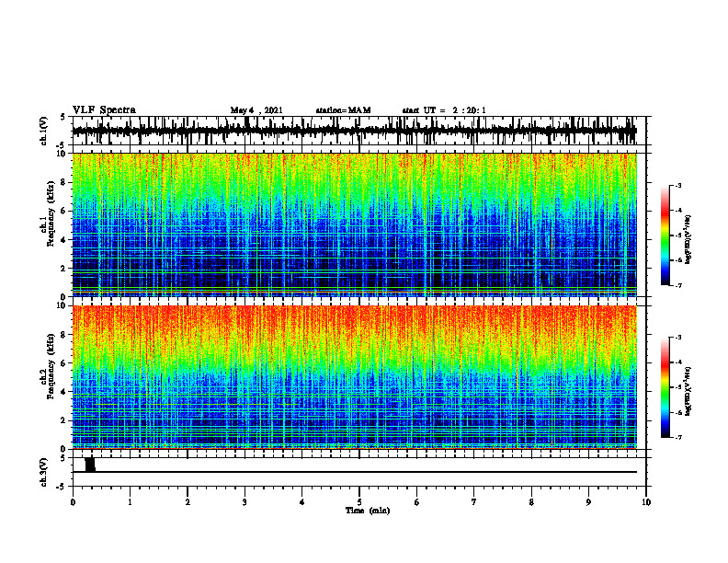The image size is (728, 563).
Task: Click the "VLF Spectra" plot title
Action: (x=104, y=110)
